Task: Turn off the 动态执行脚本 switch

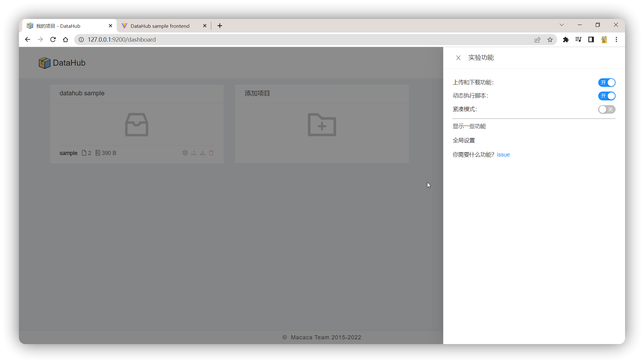Action: [606, 96]
